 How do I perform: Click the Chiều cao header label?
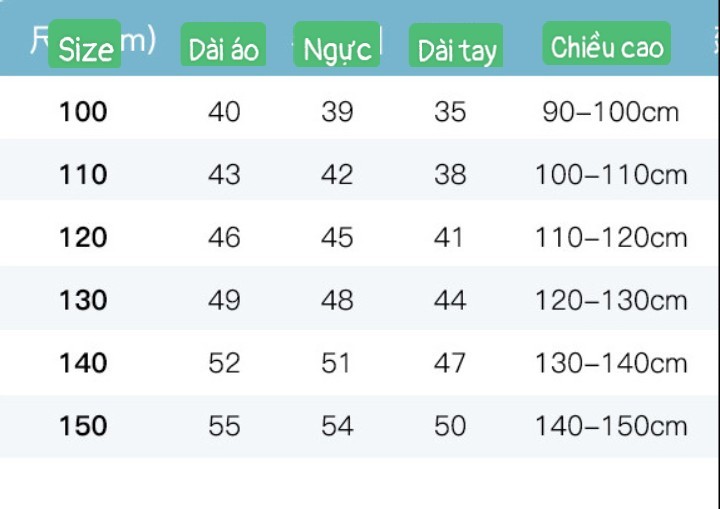607,43
